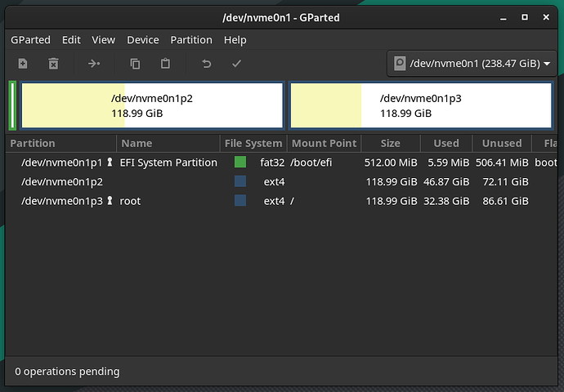Select the /dev/nvme0n1p3 graphical partition block
Image resolution: width=564 pixels, height=392 pixels.
click(x=421, y=105)
